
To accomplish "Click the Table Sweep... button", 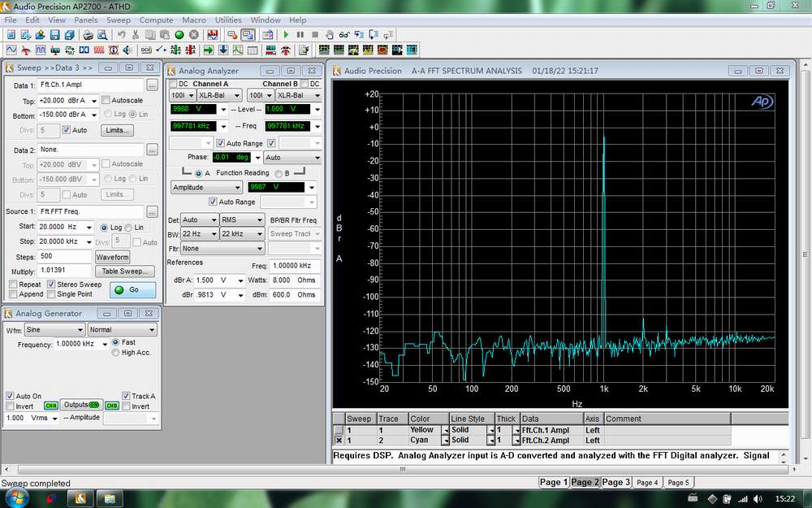I will [124, 271].
